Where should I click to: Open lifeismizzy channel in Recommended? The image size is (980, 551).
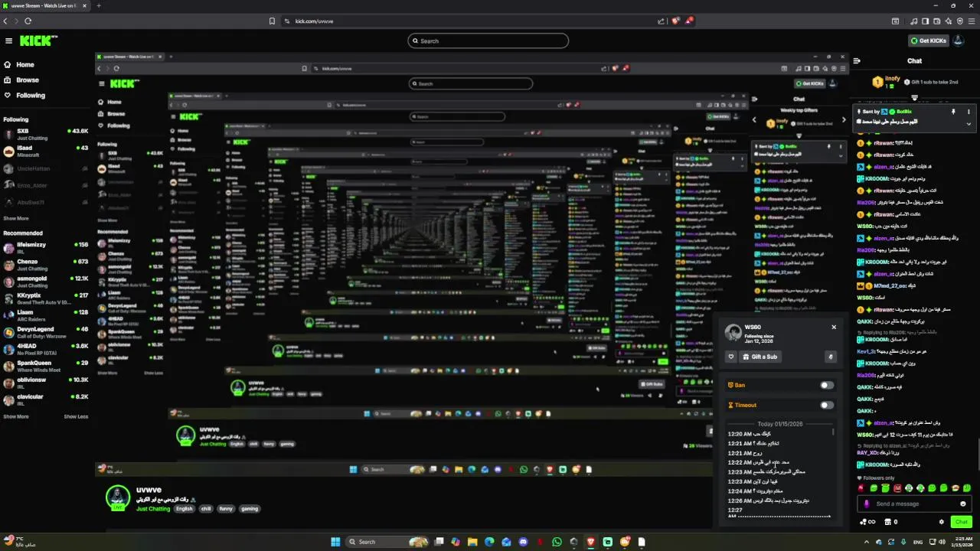tap(46, 248)
